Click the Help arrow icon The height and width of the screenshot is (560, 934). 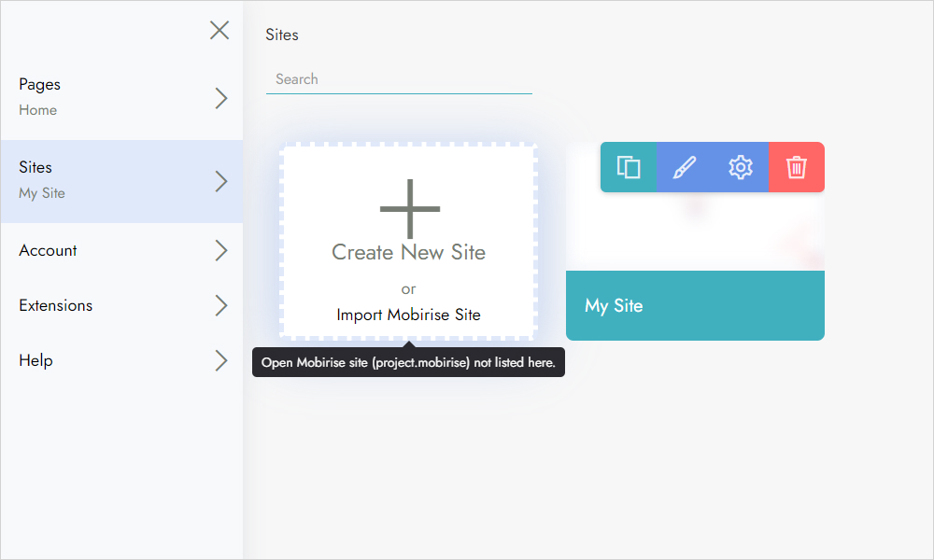click(220, 360)
